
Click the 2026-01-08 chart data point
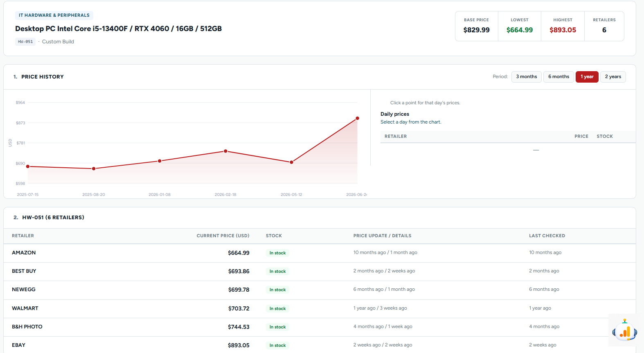pos(160,161)
